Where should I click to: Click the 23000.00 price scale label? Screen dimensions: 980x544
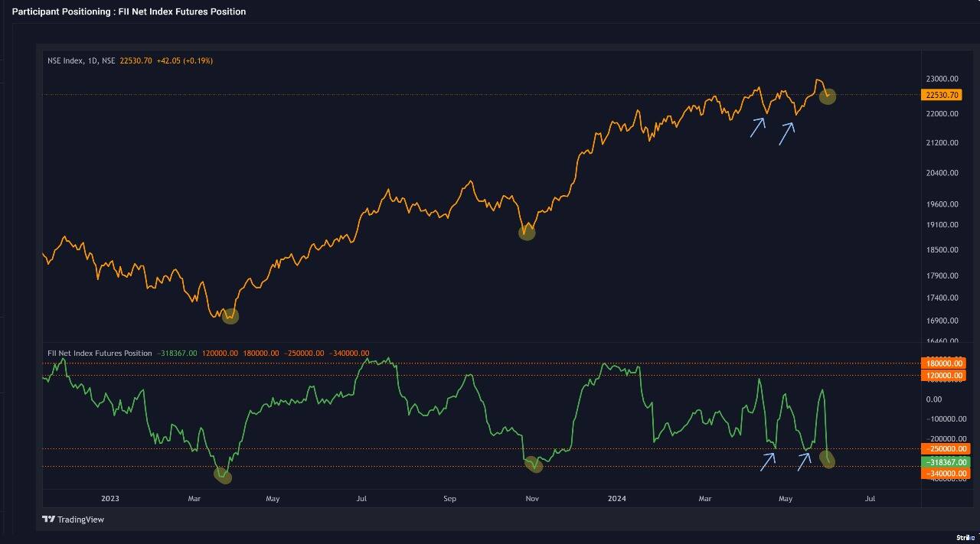click(941, 78)
